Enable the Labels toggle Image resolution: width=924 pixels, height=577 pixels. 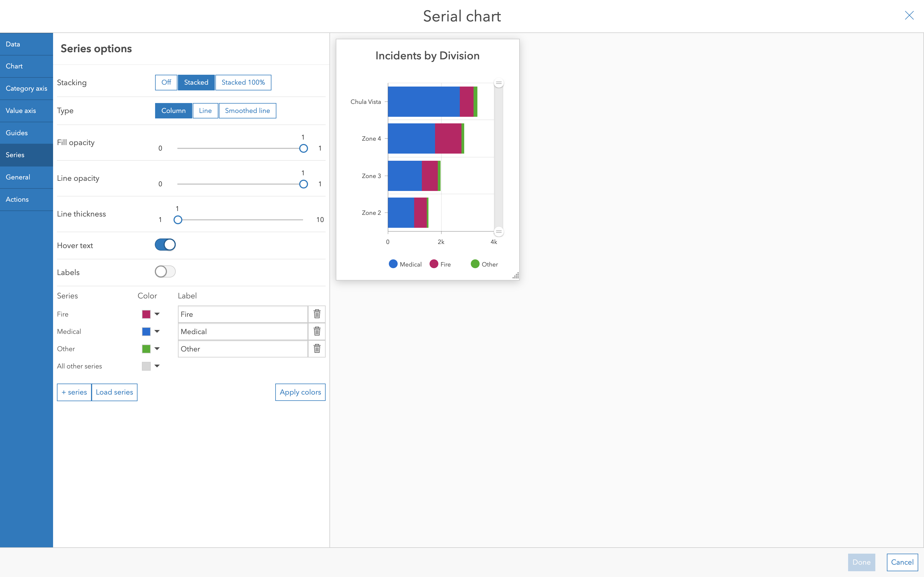tap(165, 272)
